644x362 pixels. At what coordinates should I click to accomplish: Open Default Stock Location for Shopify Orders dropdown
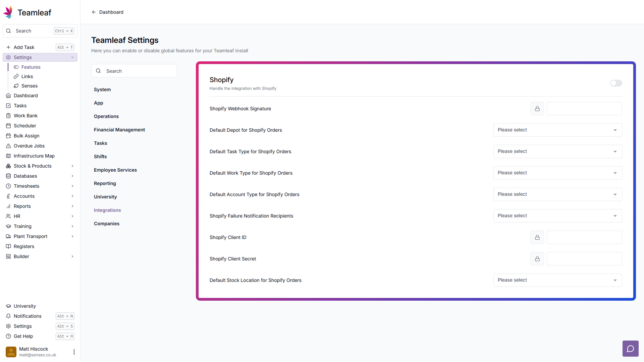tap(557, 280)
